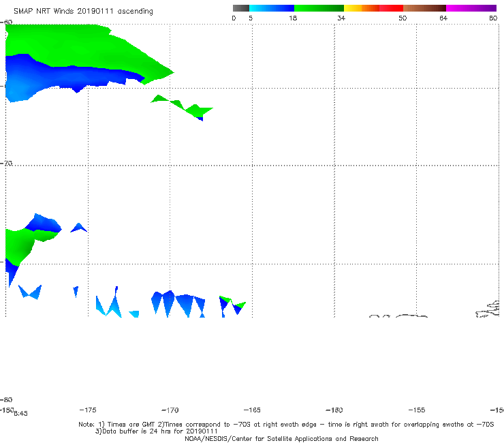
Task: Click the "-180" longitude label at bottom left
Action: [7, 410]
